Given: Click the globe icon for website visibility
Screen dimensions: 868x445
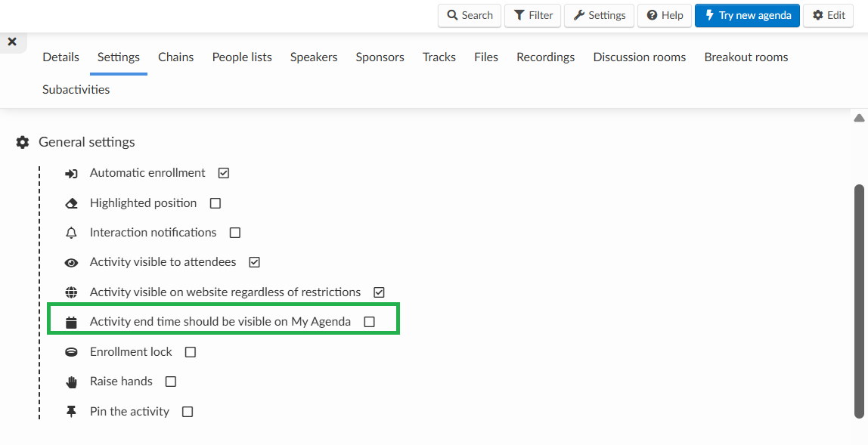Looking at the screenshot, I should click(x=71, y=292).
